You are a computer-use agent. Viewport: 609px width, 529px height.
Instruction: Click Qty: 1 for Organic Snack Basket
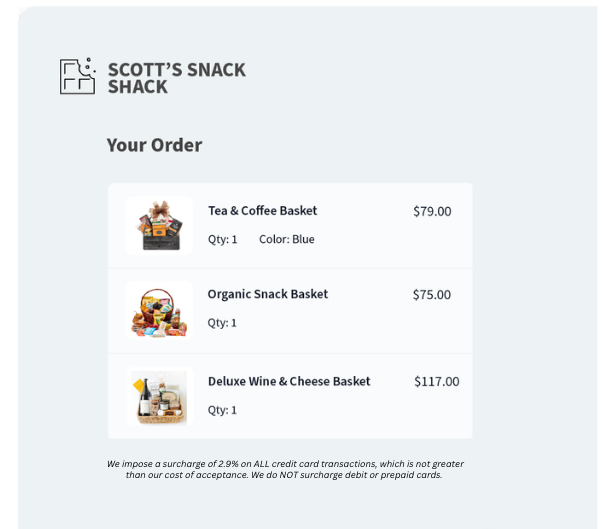point(222,323)
